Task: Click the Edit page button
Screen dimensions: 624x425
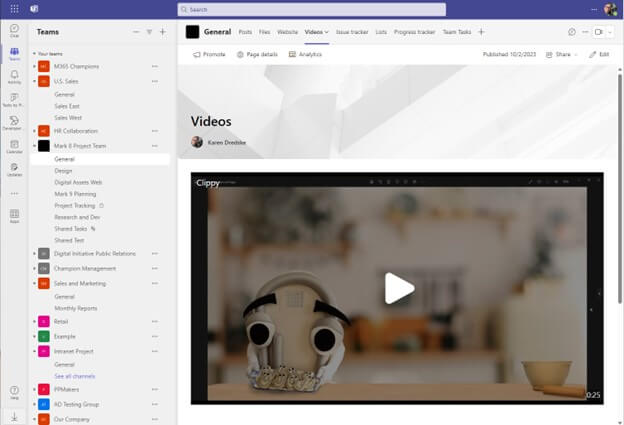Action: tap(599, 55)
